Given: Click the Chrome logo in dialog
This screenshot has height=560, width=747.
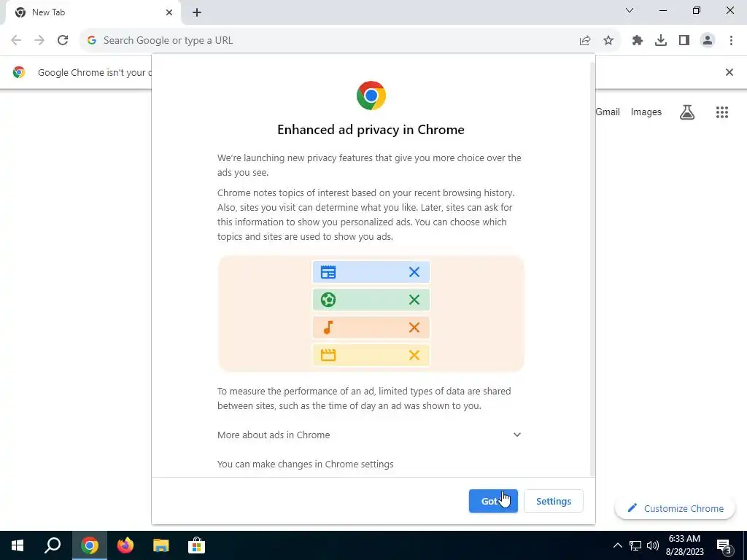Looking at the screenshot, I should click(x=371, y=96).
